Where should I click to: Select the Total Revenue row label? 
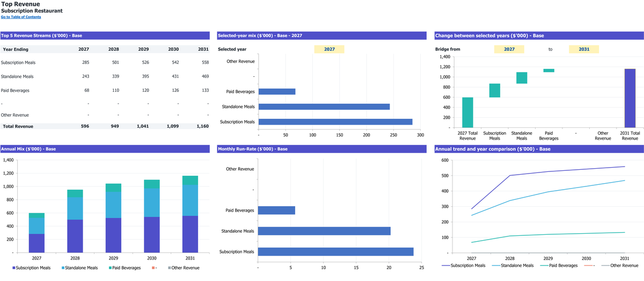(x=18, y=126)
